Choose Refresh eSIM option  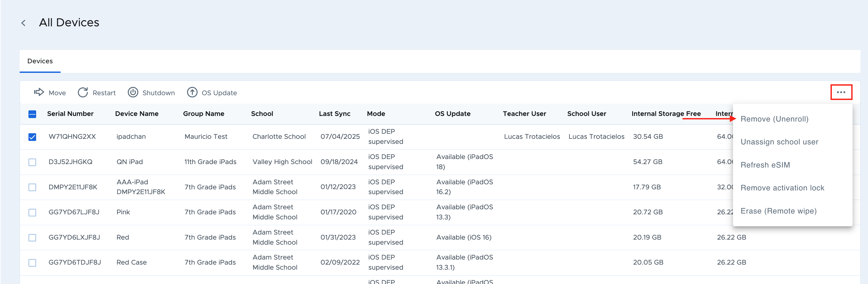(x=765, y=165)
